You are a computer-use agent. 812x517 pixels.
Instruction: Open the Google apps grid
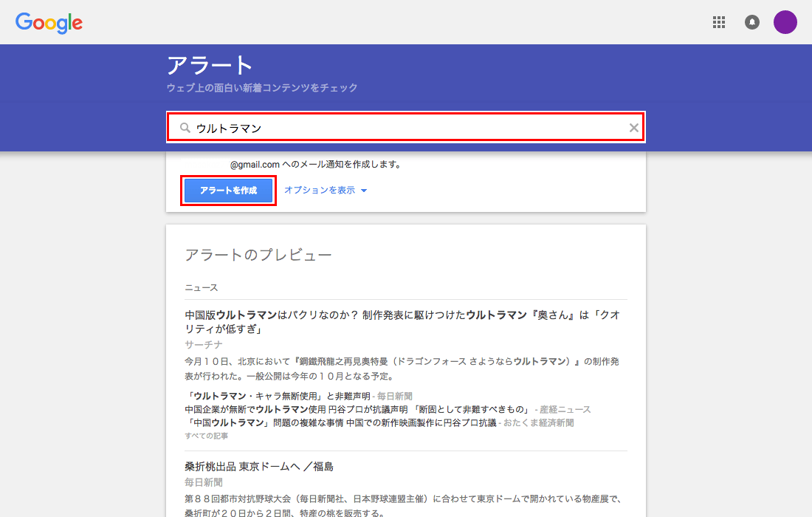[719, 22]
